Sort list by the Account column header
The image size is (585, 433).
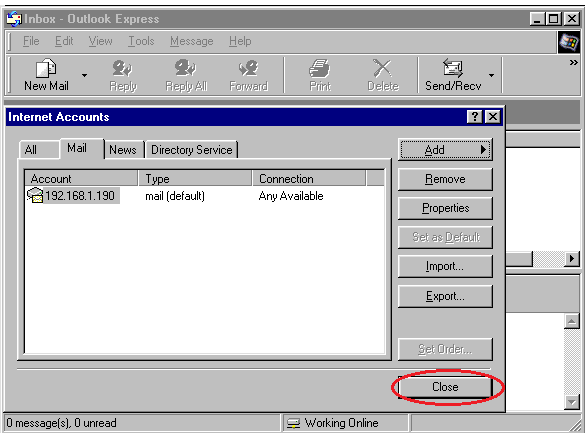tap(81, 179)
